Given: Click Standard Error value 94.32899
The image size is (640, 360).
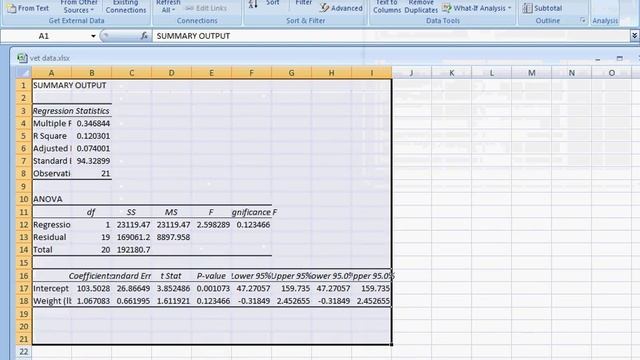Looking at the screenshot, I should coord(91,161).
